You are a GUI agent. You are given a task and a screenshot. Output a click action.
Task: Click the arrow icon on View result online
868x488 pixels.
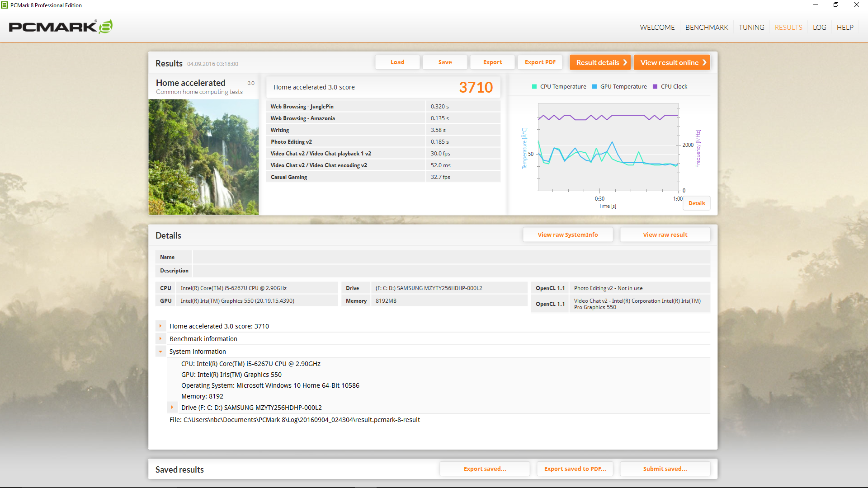tap(704, 62)
